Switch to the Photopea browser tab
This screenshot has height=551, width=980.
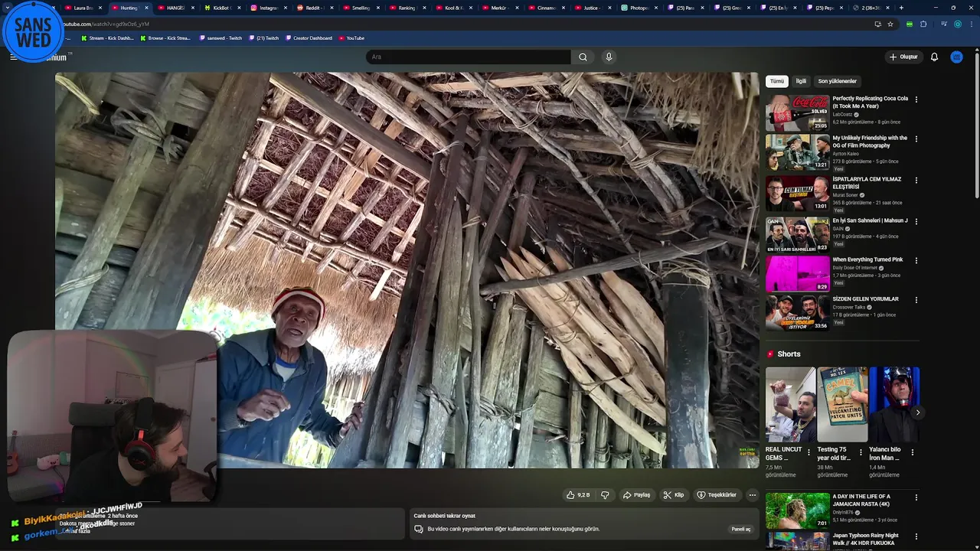(638, 8)
